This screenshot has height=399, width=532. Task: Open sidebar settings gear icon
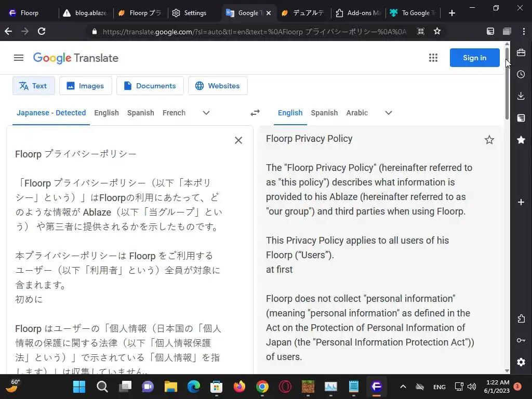pyautogui.click(x=521, y=362)
